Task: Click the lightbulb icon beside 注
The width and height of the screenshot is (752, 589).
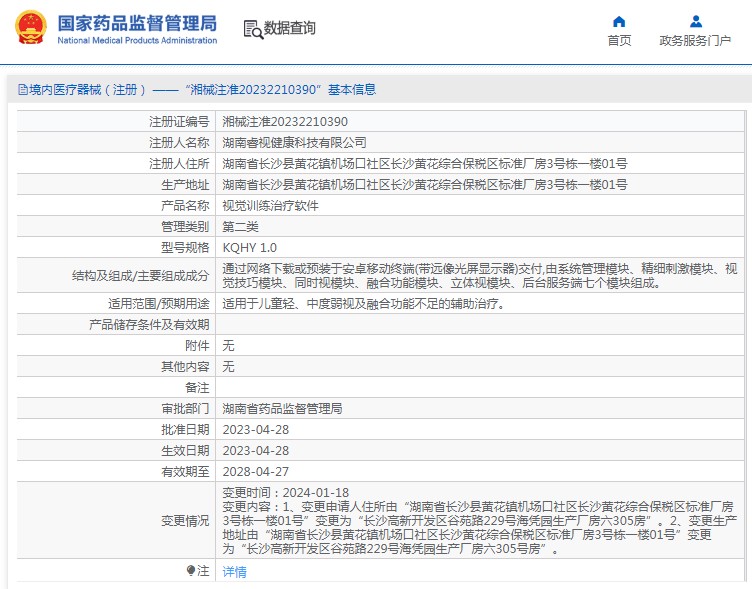Action: coord(191,571)
